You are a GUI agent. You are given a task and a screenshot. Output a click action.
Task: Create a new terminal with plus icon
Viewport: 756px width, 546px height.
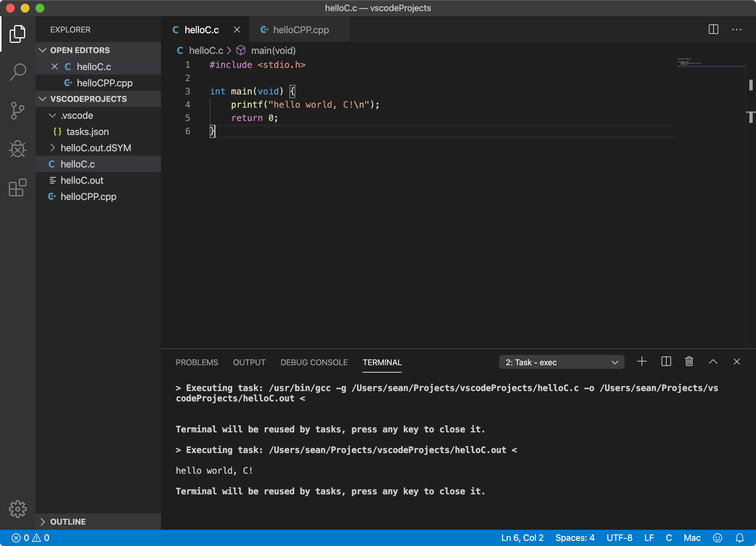tap(642, 362)
